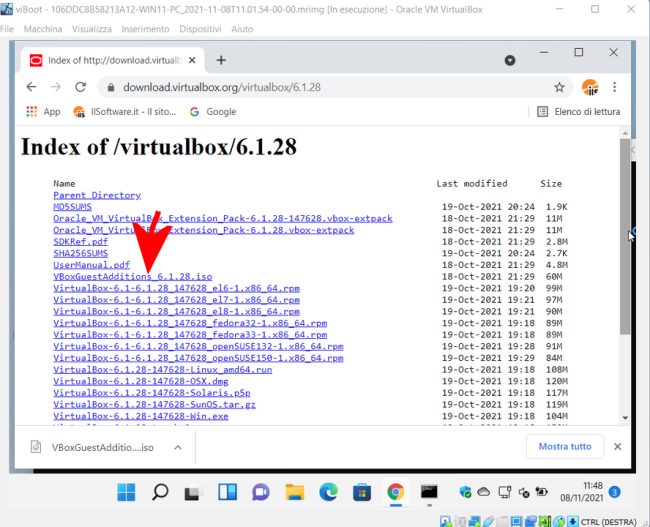Image resolution: width=650 pixels, height=527 pixels.
Task: Open the Chrome tab search dropdown
Action: click(509, 60)
